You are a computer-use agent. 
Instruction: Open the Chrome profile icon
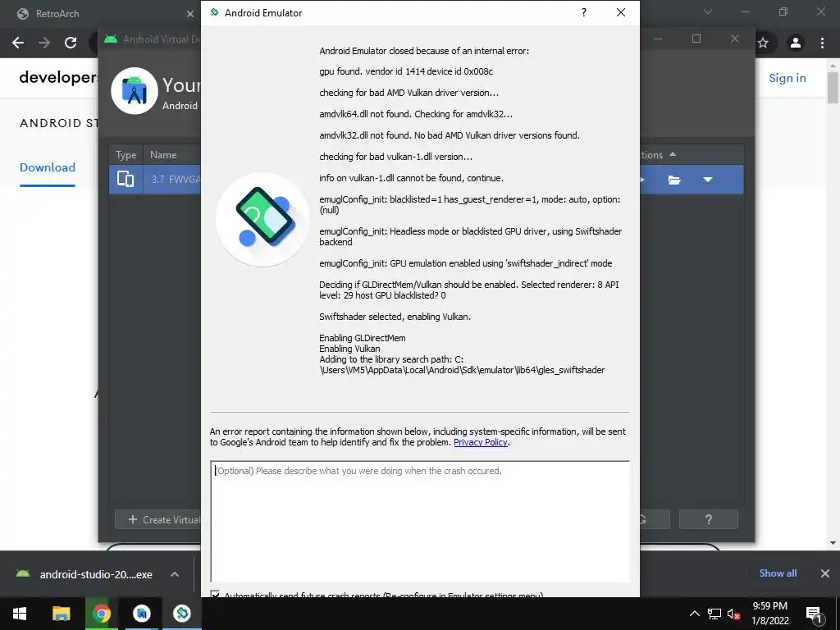click(x=796, y=43)
